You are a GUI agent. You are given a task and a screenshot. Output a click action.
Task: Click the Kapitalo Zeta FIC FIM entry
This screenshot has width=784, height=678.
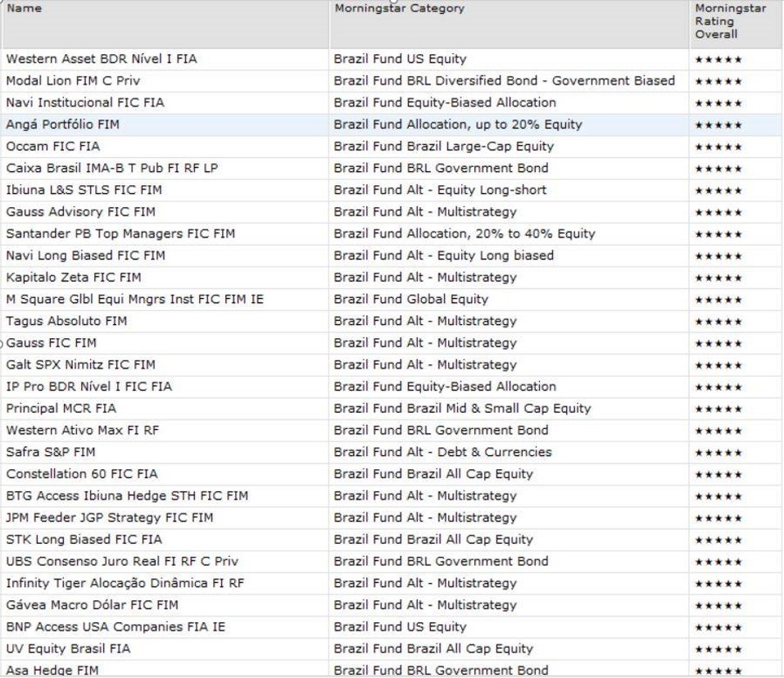pos(74,278)
